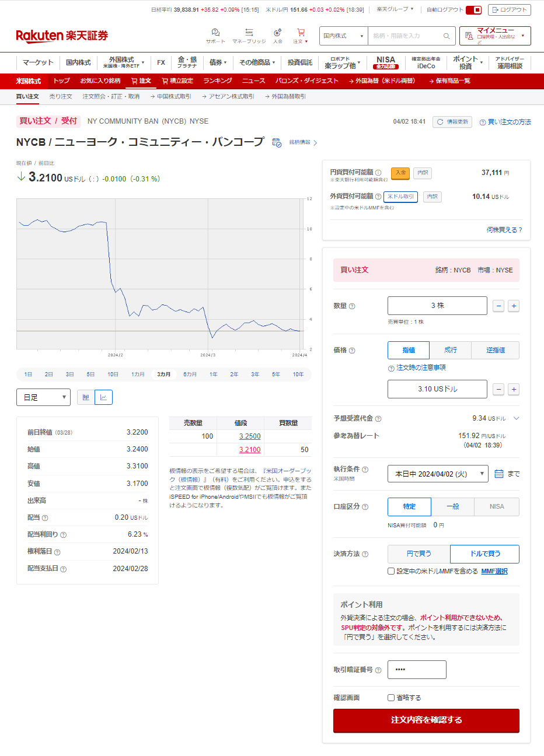The image size is (544, 756).
Task: Select the line chart view icon
Action: pyautogui.click(x=103, y=397)
